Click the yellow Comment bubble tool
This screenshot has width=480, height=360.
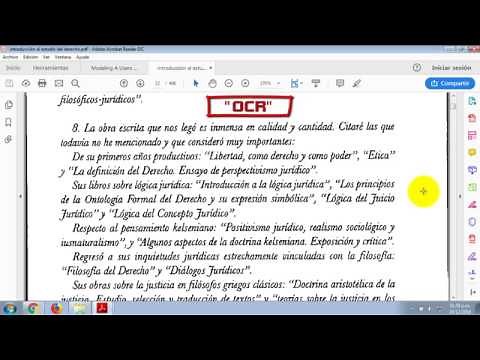[472, 153]
